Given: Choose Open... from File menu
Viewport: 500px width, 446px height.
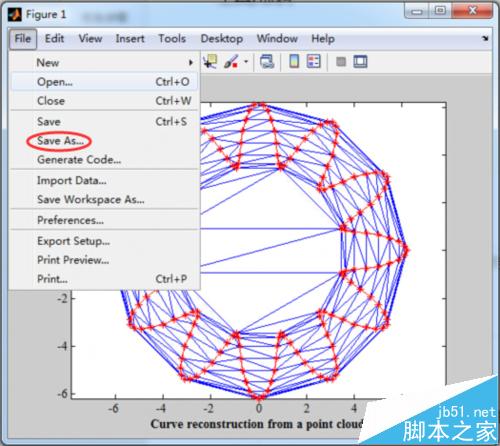Looking at the screenshot, I should pos(104,82).
